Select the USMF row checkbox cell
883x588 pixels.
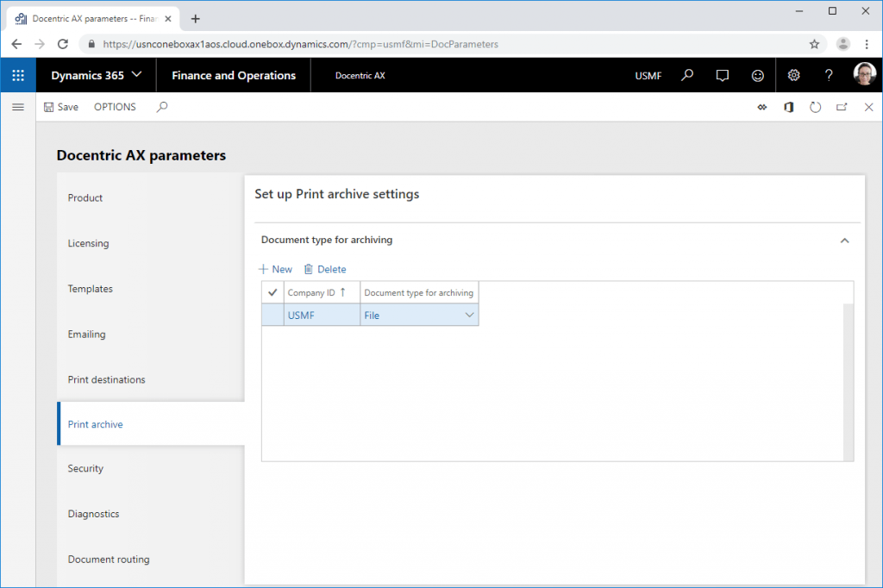pyautogui.click(x=272, y=316)
